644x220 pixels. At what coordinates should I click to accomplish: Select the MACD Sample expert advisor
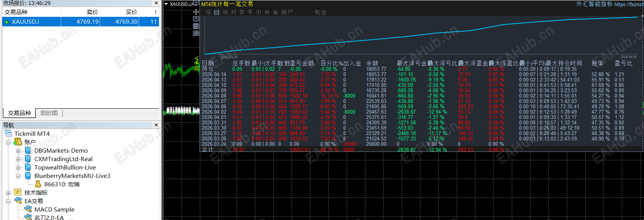(x=54, y=209)
